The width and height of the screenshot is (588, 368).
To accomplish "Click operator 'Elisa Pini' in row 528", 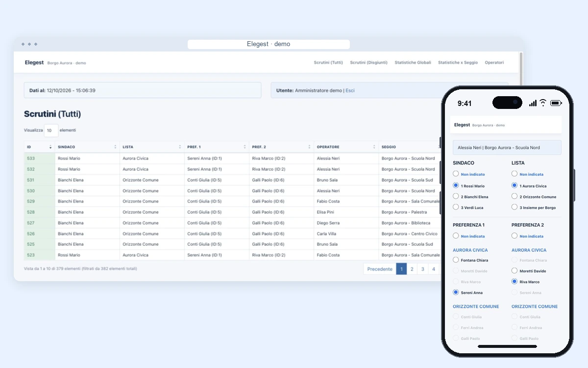I will pos(326,212).
